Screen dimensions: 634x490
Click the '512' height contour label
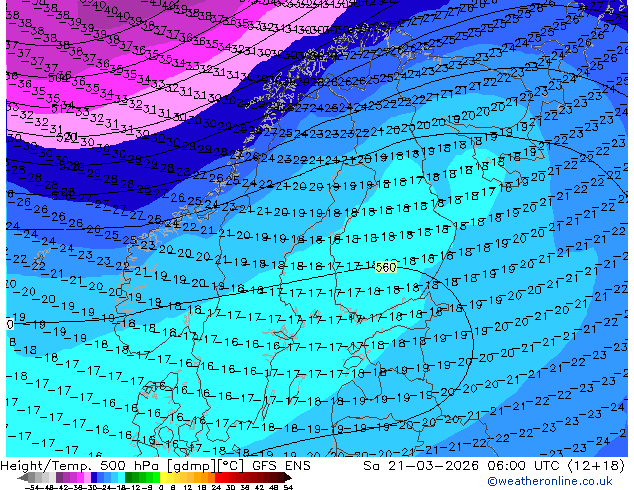62,108
